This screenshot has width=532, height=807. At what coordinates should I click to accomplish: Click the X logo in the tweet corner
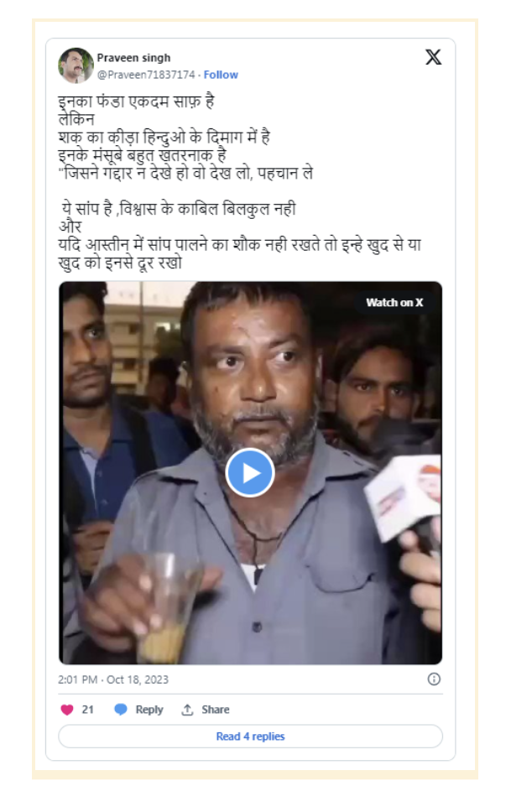pyautogui.click(x=433, y=57)
